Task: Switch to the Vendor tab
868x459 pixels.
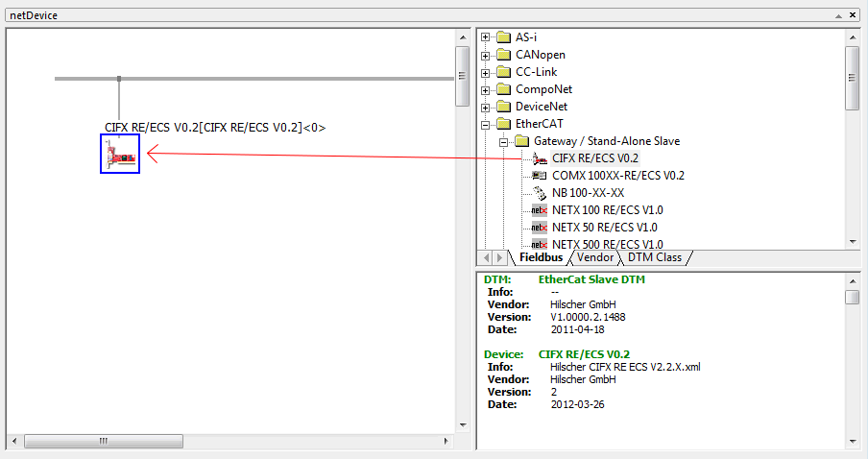Action: pyautogui.click(x=594, y=257)
